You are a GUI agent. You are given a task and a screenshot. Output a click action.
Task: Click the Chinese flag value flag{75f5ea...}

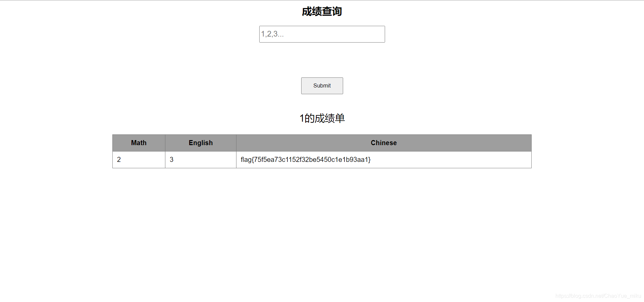[x=306, y=160]
